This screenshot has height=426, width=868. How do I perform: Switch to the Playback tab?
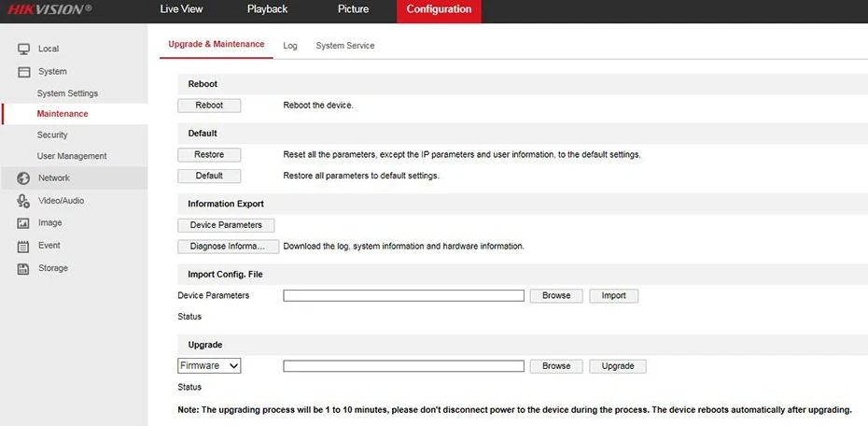267,9
